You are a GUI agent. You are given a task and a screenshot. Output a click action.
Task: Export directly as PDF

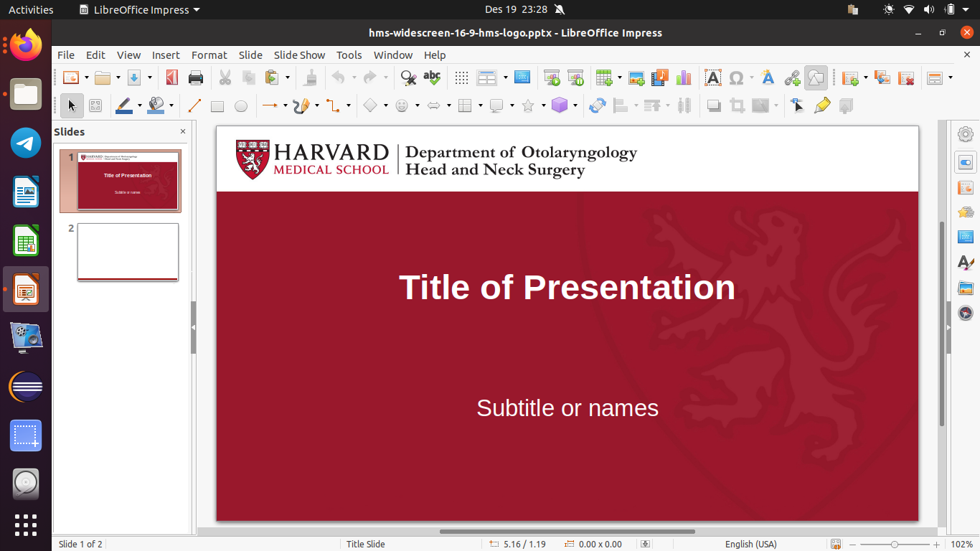click(x=171, y=77)
